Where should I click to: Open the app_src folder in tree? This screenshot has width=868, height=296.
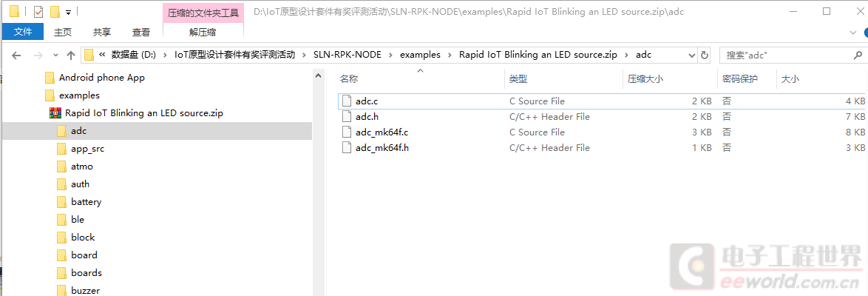87,149
